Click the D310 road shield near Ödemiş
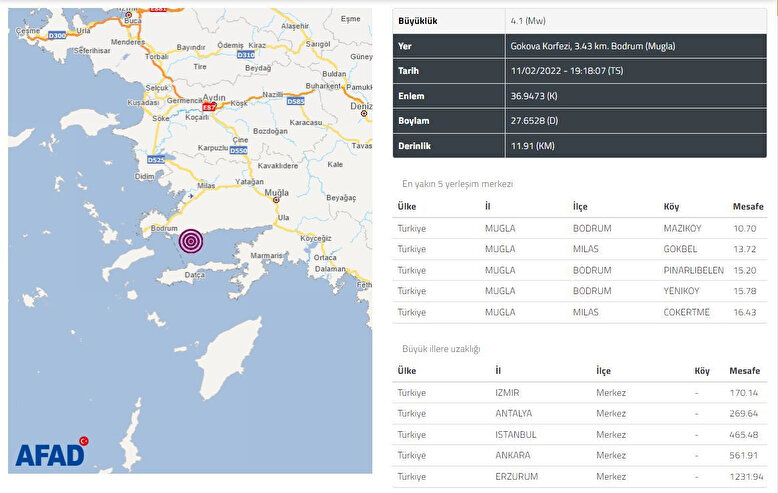Image resolution: width=778 pixels, height=493 pixels. pyautogui.click(x=246, y=56)
